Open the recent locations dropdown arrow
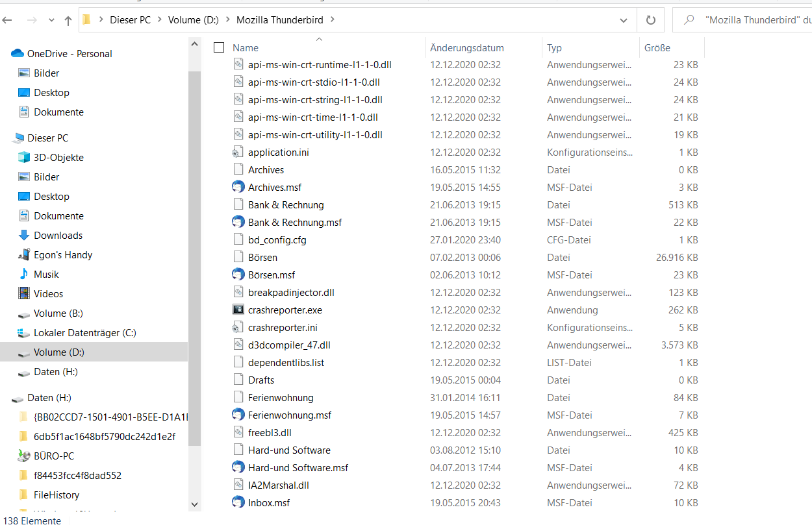 tap(51, 21)
